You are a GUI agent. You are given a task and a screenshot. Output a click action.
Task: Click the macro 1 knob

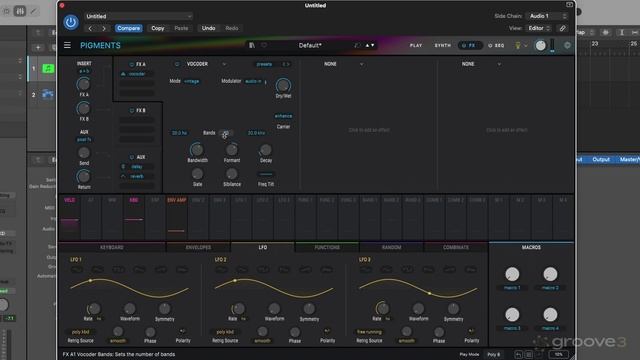coord(512,274)
